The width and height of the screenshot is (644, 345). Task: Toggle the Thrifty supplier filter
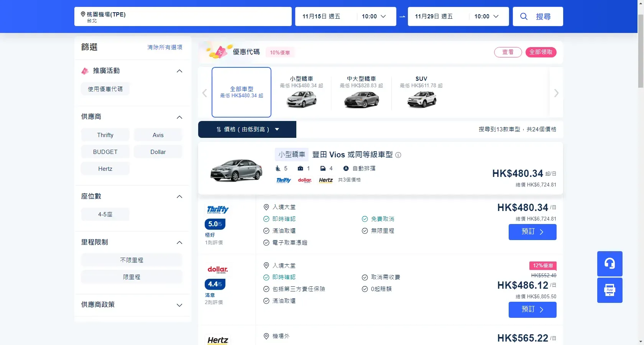(x=105, y=134)
